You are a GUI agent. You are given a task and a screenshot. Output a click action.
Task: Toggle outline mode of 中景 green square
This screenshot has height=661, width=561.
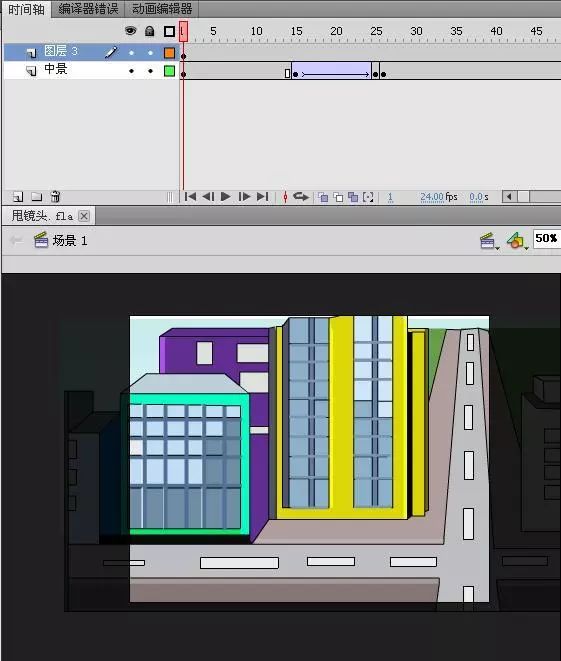[x=169, y=71]
